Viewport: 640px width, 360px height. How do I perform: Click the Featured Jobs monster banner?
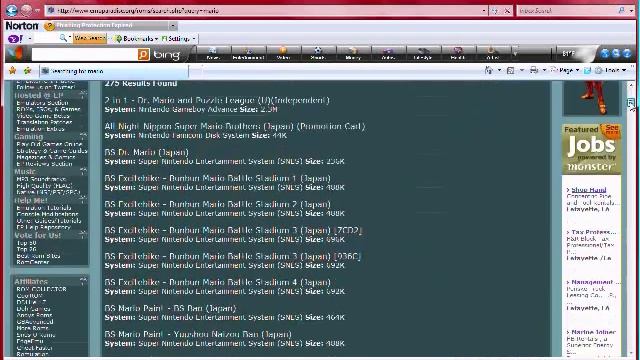pyautogui.click(x=591, y=149)
